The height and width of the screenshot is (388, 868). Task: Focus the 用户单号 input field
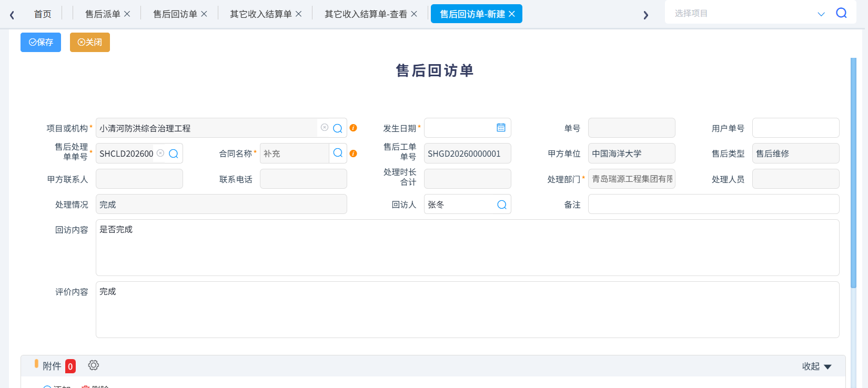795,128
